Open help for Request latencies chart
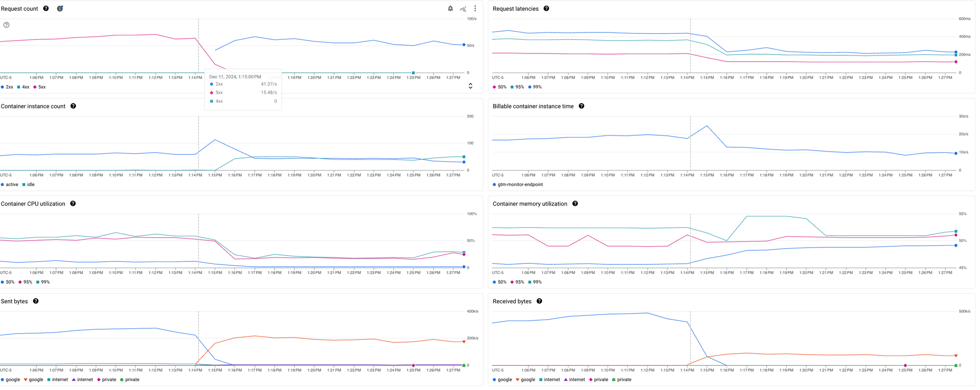980x390 pixels. point(546,9)
